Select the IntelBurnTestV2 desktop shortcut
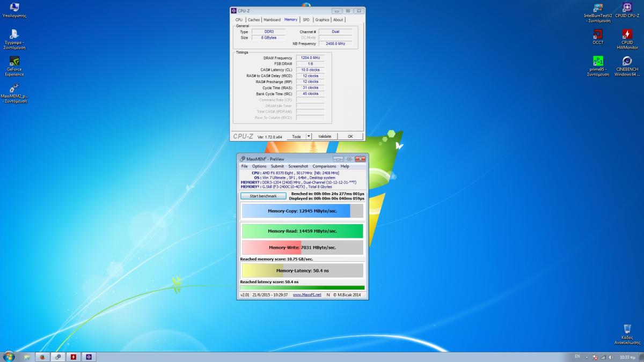The image size is (644, 362). 598,13
